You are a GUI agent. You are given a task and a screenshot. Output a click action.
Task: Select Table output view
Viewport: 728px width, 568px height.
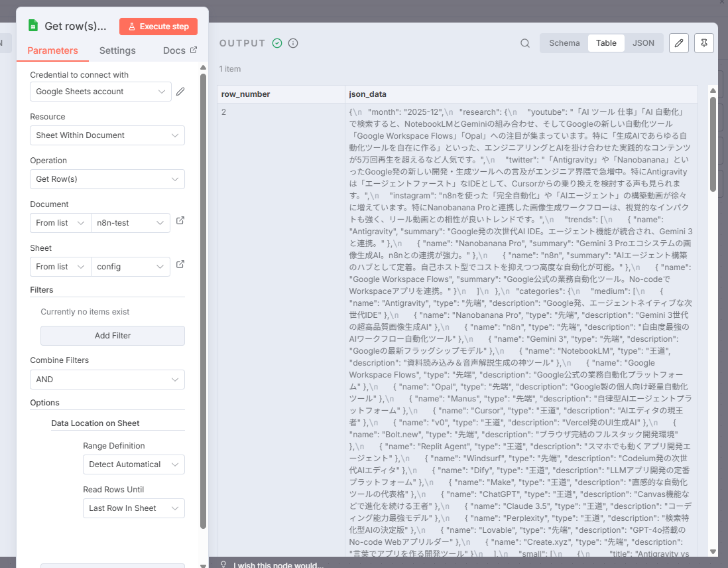[x=606, y=43]
